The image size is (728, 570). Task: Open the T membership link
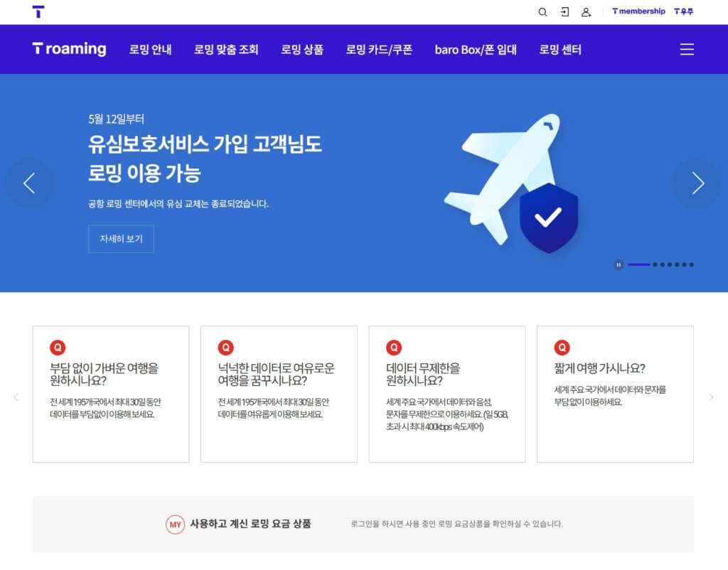click(x=638, y=11)
